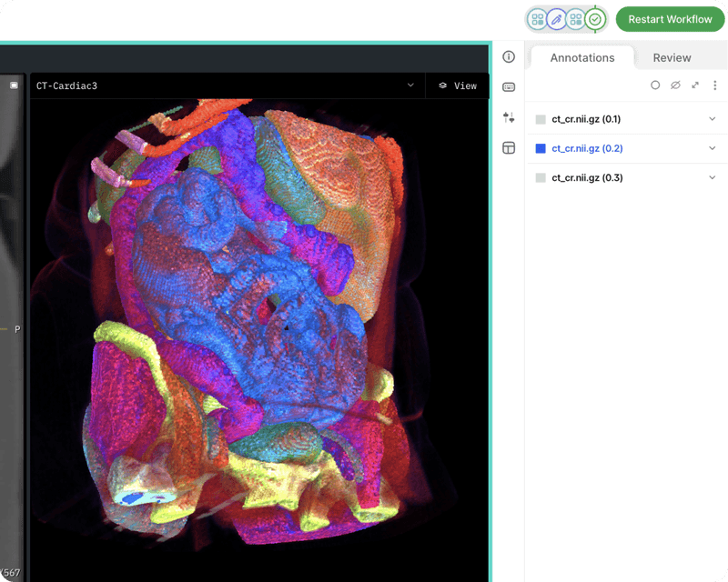The width and height of the screenshot is (728, 582).
Task: Select the pen annotation step icon
Action: [x=555, y=18]
